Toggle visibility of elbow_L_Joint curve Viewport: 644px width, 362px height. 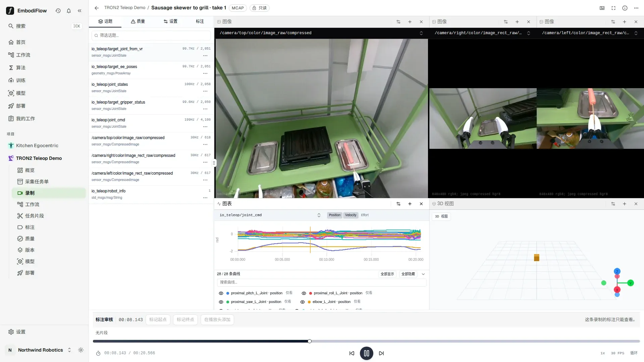pos(303,302)
